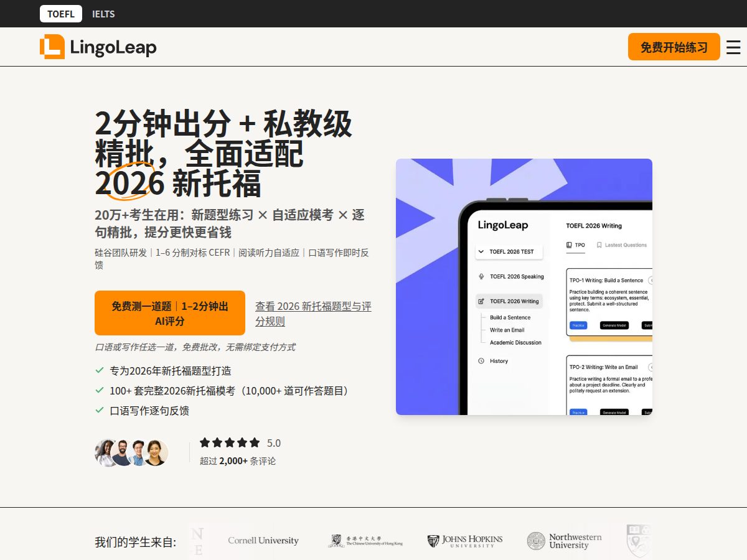The image size is (747, 560).
Task: Click edit icon for TOEFL 2026 Writing
Action: pyautogui.click(x=481, y=301)
